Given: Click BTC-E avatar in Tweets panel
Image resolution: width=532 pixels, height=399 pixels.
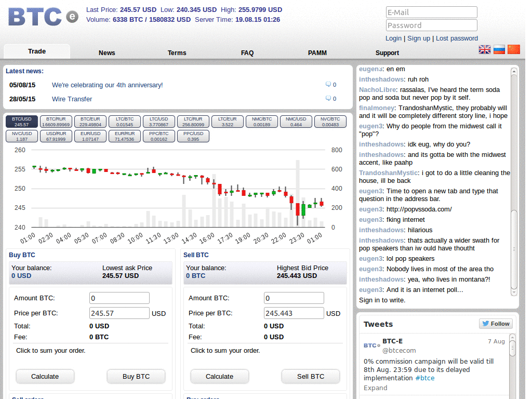Looking at the screenshot, I should (372, 345).
